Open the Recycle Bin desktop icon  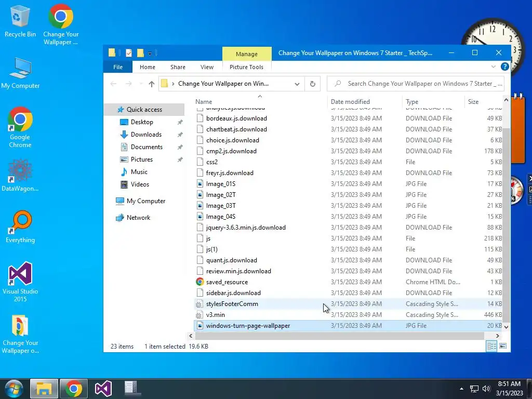coord(20,21)
